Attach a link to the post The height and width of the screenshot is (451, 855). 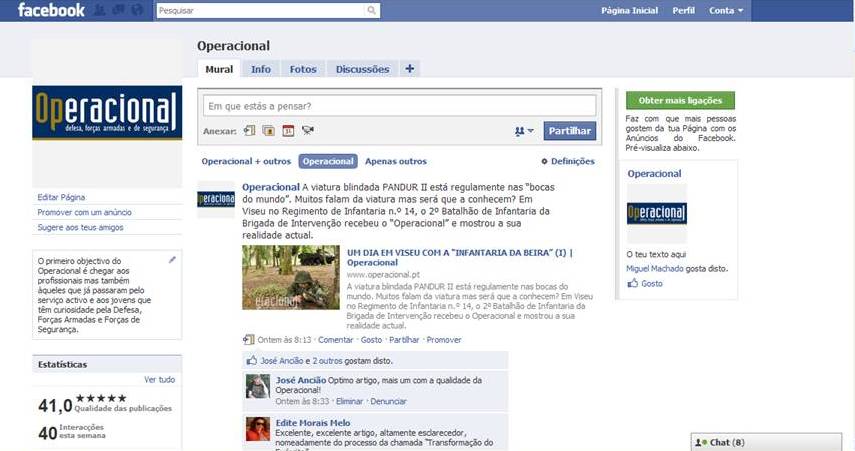tap(250, 130)
